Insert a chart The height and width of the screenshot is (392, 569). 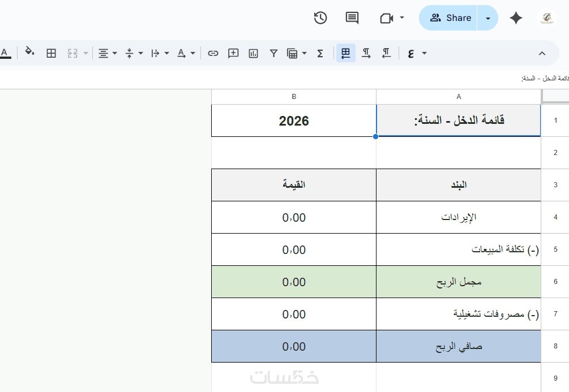253,53
